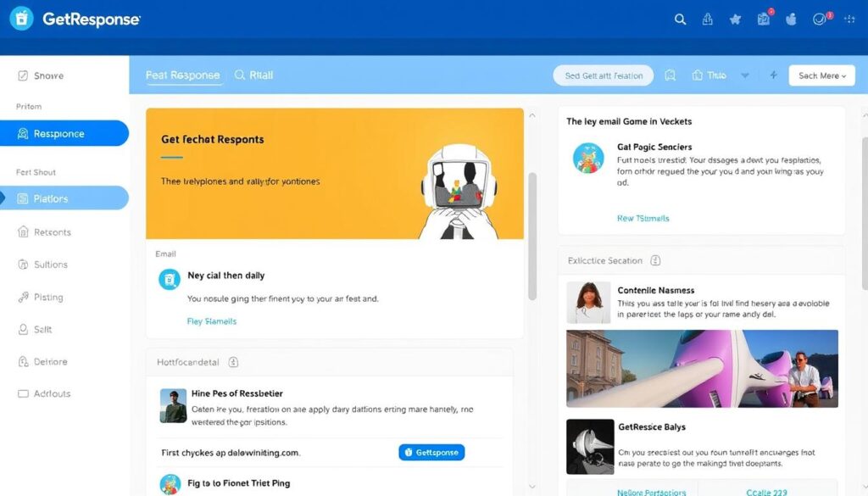Click the apple icon in top bar

[x=791, y=20]
